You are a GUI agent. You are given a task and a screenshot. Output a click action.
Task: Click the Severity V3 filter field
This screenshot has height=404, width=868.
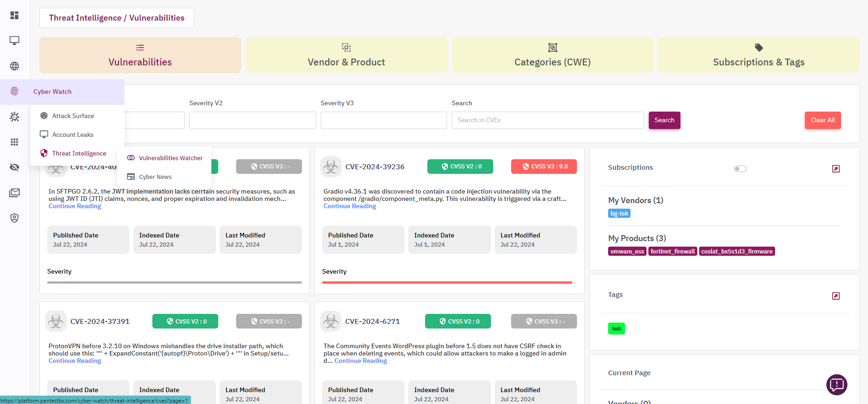tap(384, 120)
